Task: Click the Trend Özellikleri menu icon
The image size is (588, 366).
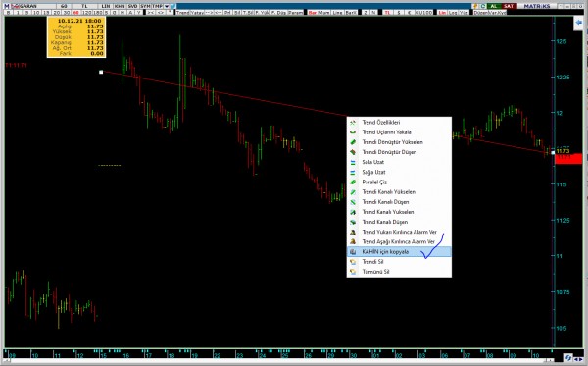Action: coord(353,123)
